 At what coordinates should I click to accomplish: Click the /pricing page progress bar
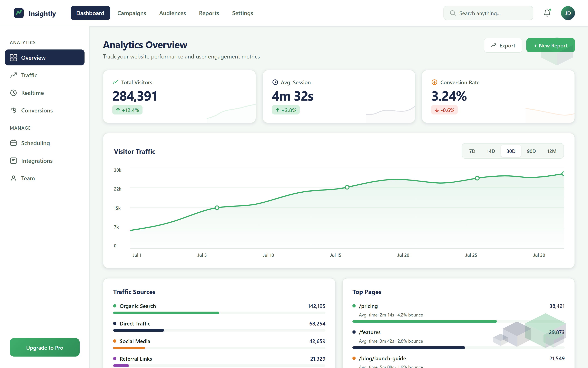[459, 321]
